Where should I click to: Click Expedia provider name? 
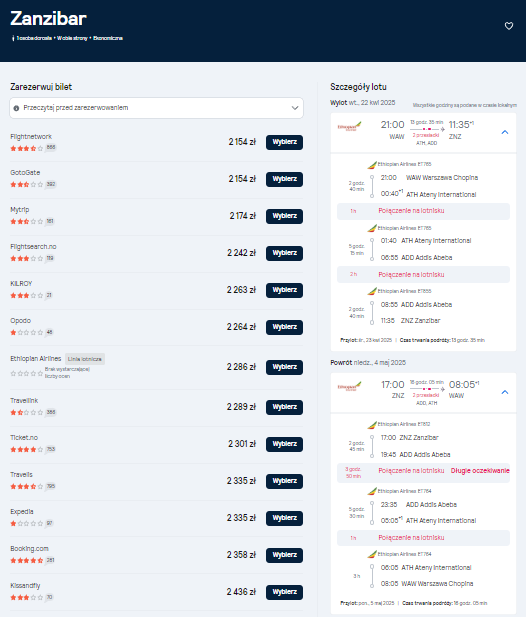point(22,512)
